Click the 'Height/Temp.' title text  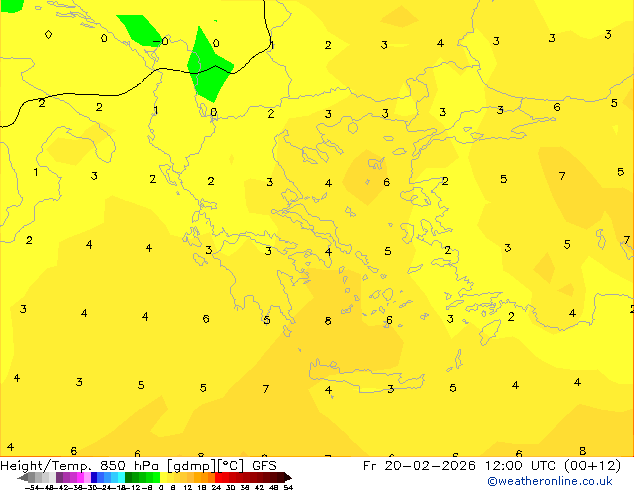pyautogui.click(x=45, y=466)
